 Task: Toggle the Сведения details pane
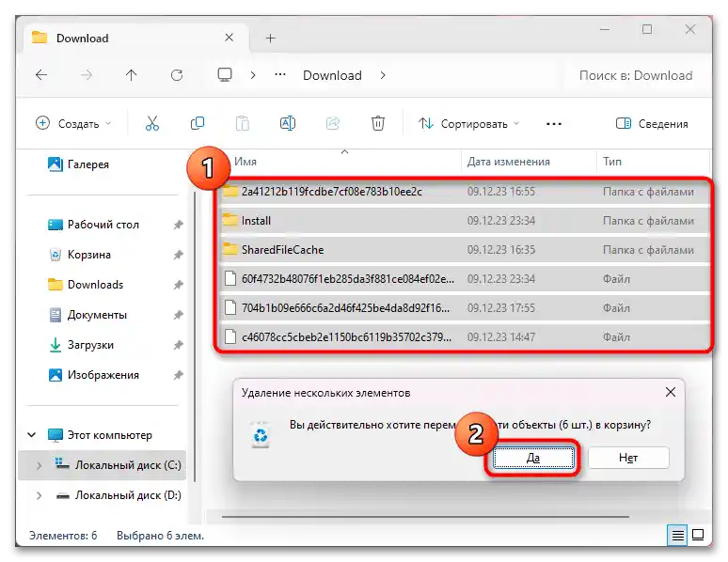click(652, 123)
